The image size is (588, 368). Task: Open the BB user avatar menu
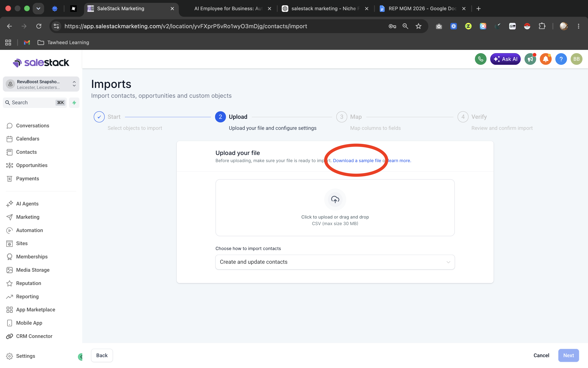(576, 59)
